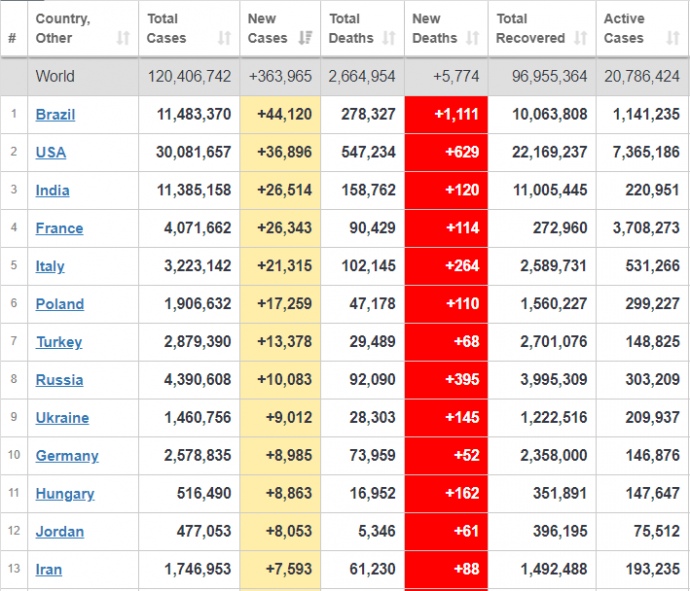Open the France link

[x=59, y=229]
